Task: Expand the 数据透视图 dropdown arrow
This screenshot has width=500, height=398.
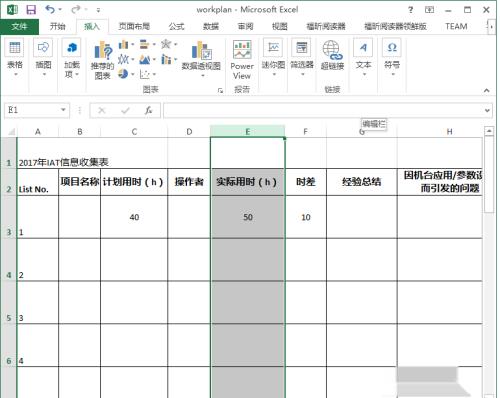Action: pos(202,76)
